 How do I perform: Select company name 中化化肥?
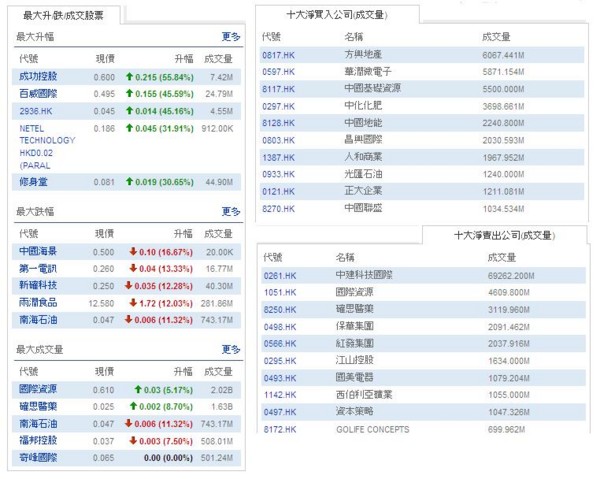[363, 106]
